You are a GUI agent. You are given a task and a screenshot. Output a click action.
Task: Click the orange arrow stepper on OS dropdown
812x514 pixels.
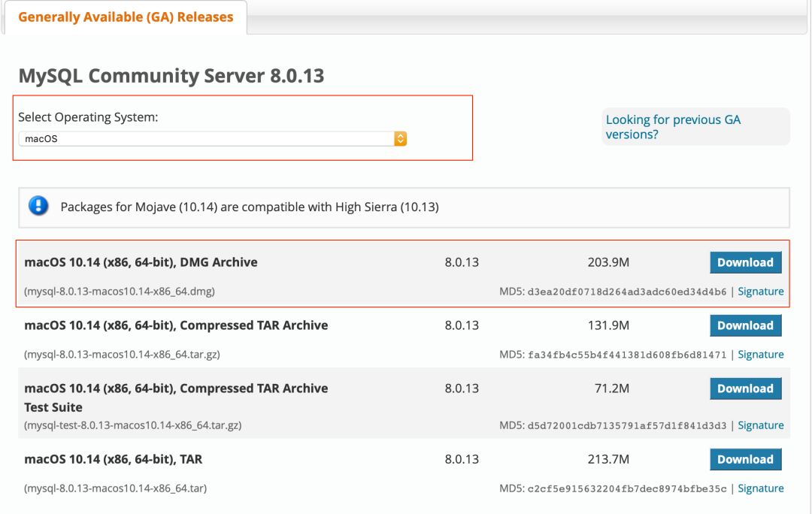(400, 139)
